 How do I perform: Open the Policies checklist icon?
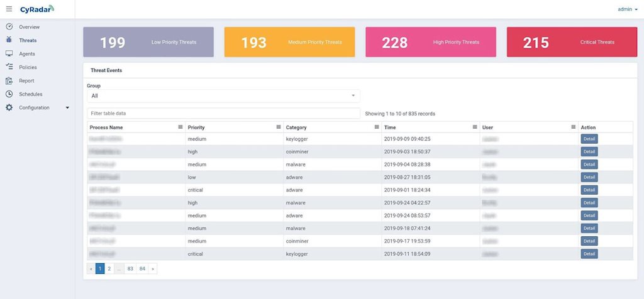coord(9,67)
